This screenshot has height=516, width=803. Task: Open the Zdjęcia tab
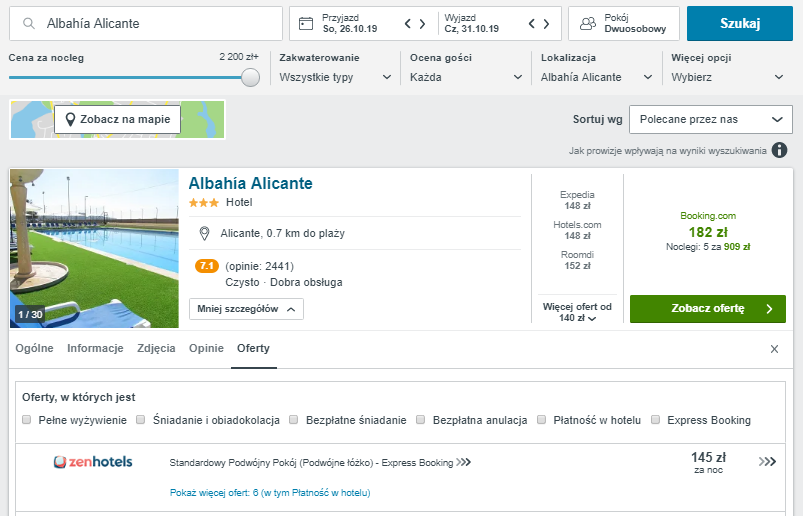coord(156,349)
